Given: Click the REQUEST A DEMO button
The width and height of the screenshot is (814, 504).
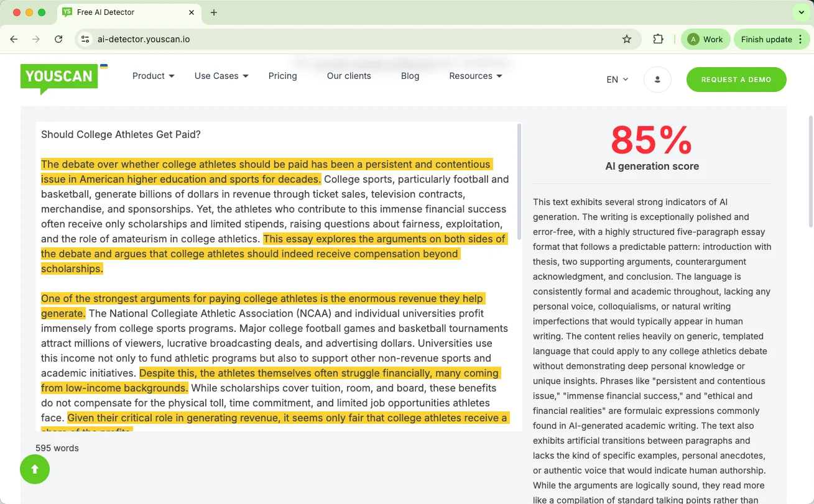Looking at the screenshot, I should coord(736,80).
